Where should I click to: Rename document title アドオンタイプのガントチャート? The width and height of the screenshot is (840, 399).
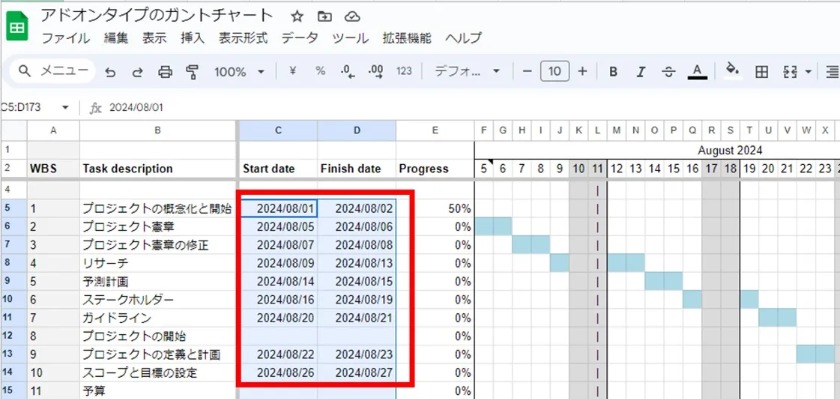tap(157, 16)
